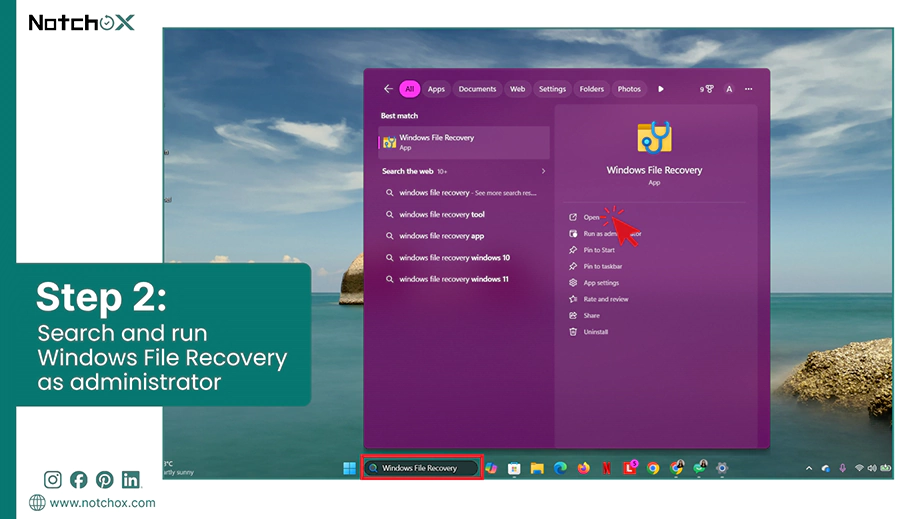The image size is (922, 519).
Task: Select the All filter tab
Action: 410,89
